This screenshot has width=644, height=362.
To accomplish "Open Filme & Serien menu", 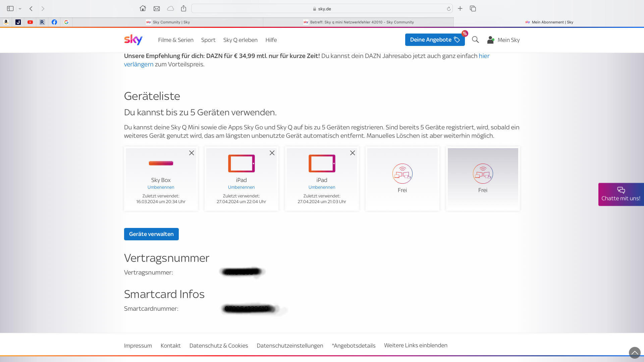I will [x=176, y=40].
